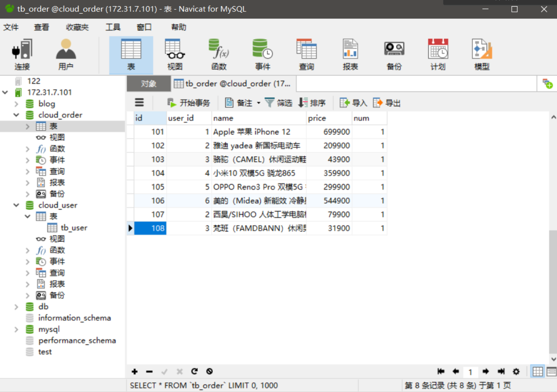The image size is (557, 392).
Task: Open the 函数 functions toolbar icon
Action: (x=219, y=55)
